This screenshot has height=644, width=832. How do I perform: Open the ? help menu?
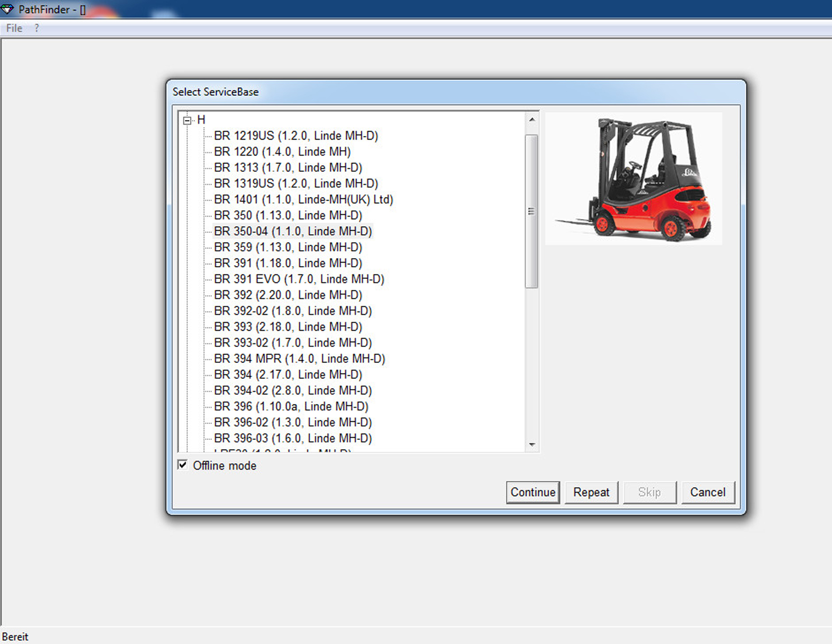tap(37, 28)
